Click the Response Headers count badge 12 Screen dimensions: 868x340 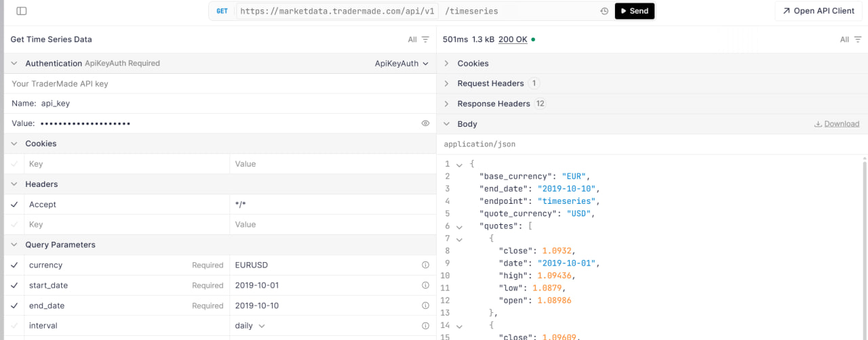click(x=540, y=104)
